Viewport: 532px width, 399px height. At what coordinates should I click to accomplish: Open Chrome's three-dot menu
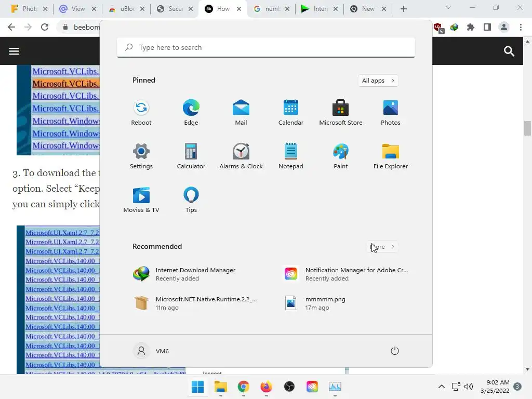(x=521, y=27)
